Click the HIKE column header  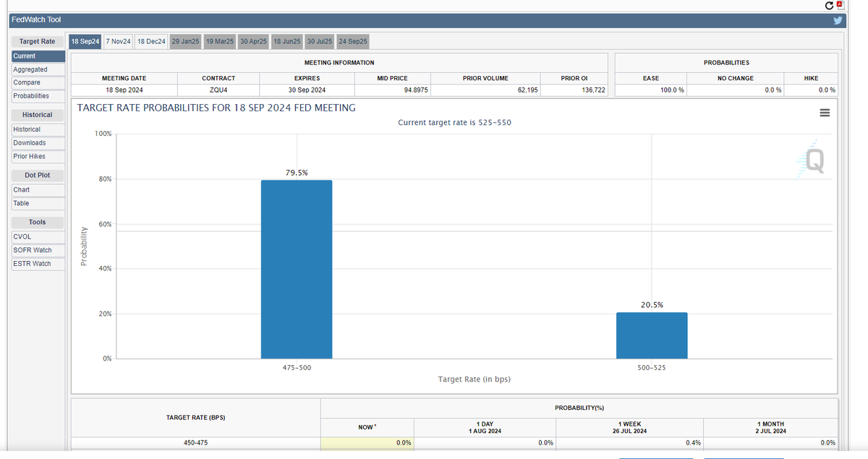pyautogui.click(x=811, y=77)
